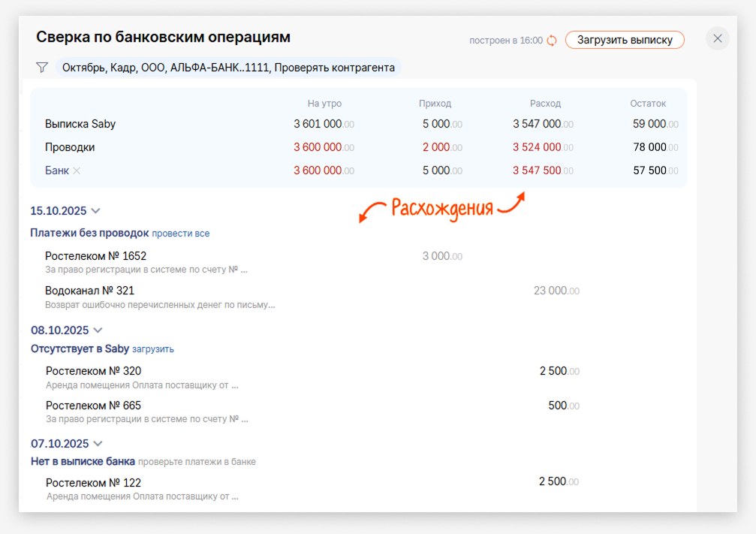Select the Ростелеком № 665 payment row

pyautogui.click(x=93, y=406)
